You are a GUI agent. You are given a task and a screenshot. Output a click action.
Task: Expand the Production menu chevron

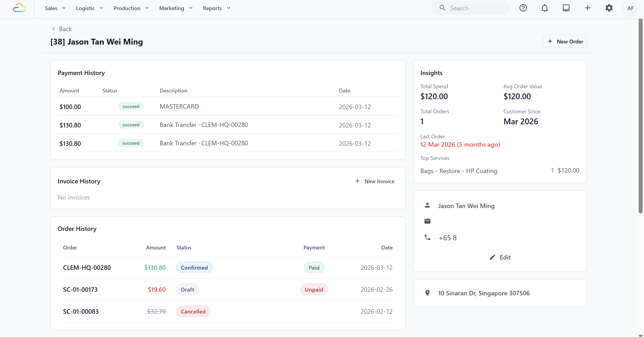click(x=147, y=8)
